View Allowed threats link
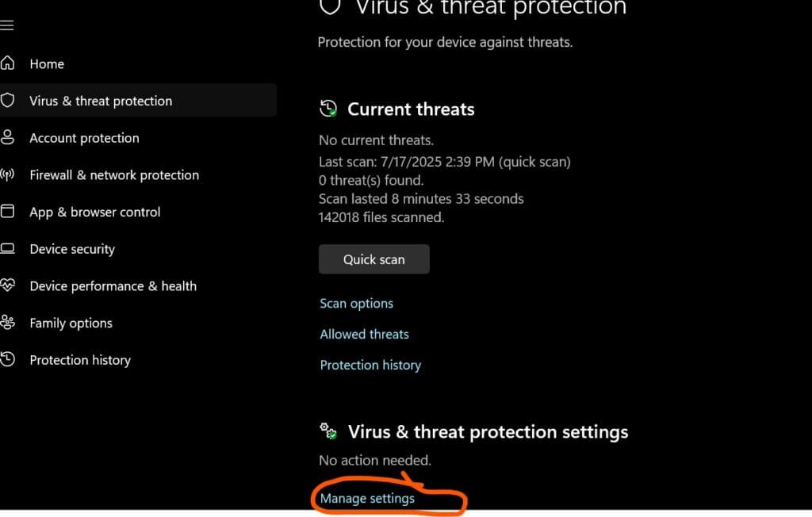Screen dimensions: 812x517 coord(364,334)
